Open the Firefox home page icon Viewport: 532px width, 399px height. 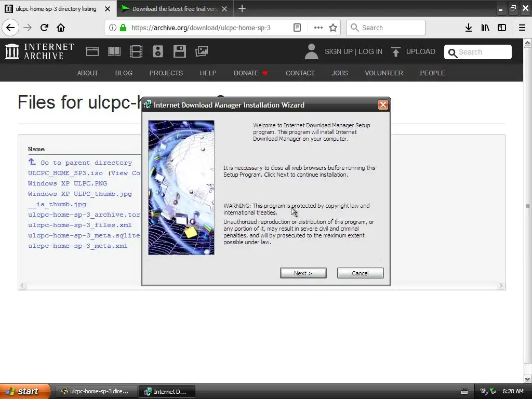point(61,28)
